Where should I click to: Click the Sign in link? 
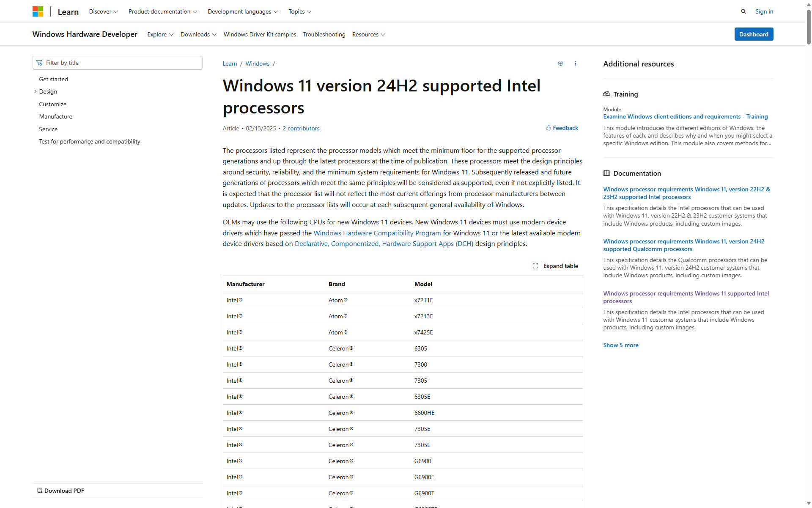764,11
